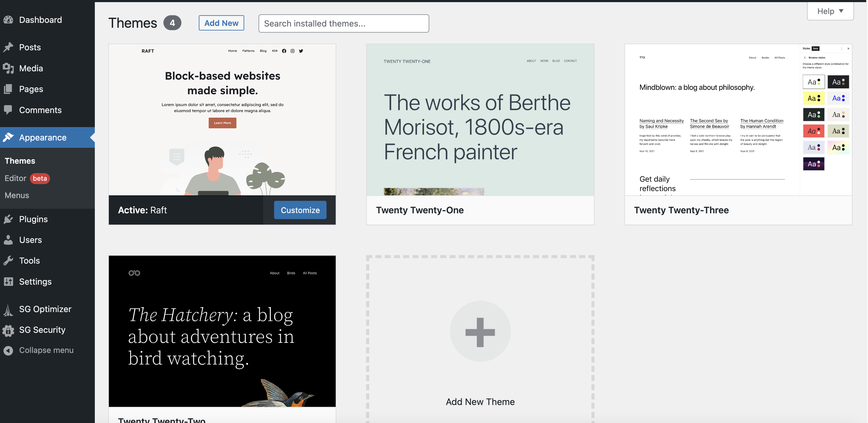Click the Posts pushpin icon
This screenshot has width=868, height=423.
(x=9, y=47)
